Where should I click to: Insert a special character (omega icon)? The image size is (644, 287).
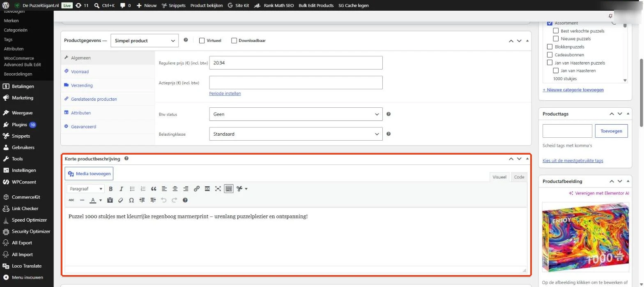point(131,200)
